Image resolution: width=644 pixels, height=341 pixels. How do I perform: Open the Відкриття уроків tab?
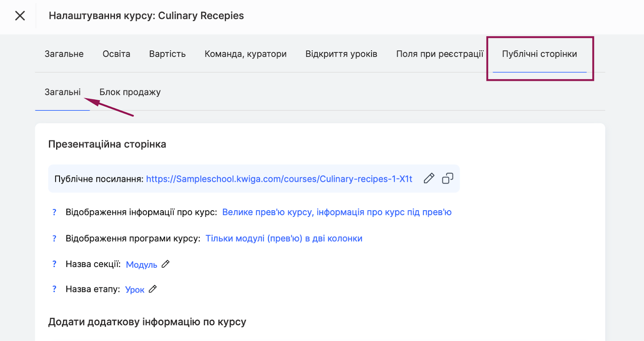(x=341, y=54)
